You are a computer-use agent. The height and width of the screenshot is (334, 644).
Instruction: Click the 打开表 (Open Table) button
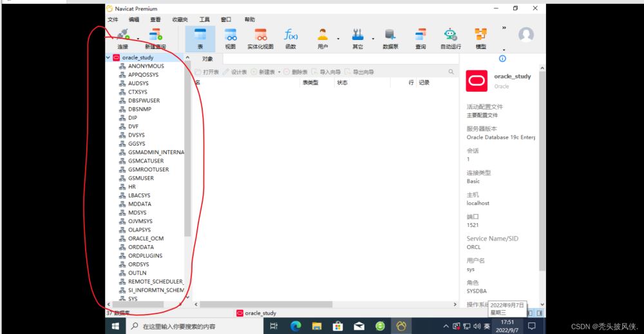207,72
